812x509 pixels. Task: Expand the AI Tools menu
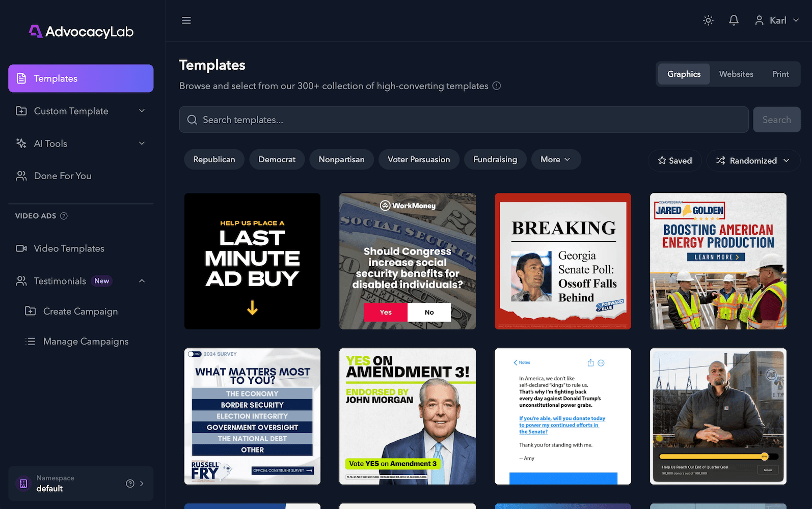click(x=81, y=144)
